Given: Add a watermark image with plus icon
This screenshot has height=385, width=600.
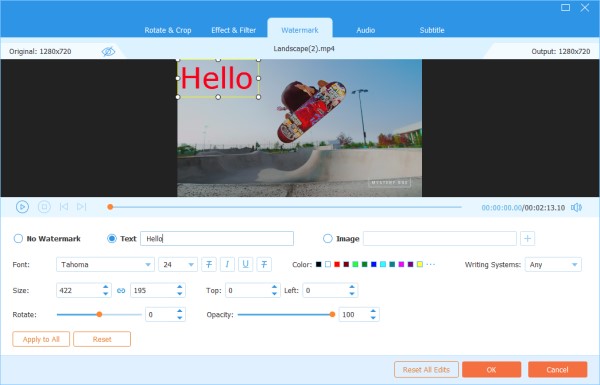Looking at the screenshot, I should point(527,238).
